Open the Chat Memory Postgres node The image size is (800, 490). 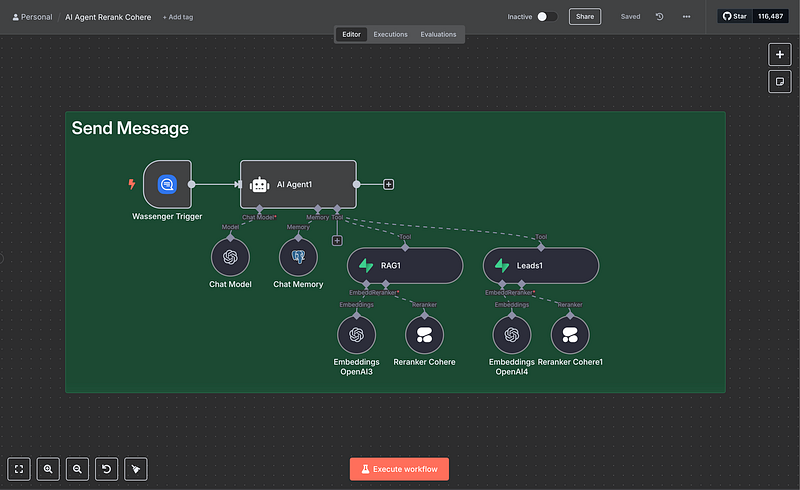pos(298,257)
